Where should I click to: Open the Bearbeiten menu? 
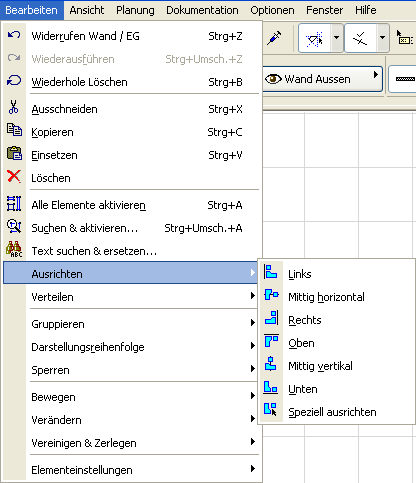pos(32,10)
